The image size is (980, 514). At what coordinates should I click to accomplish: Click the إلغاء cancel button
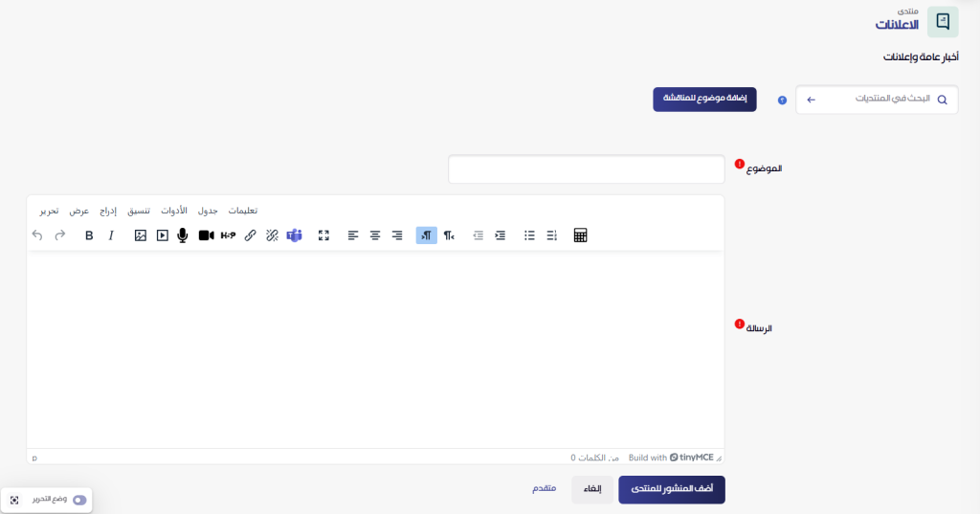(592, 489)
